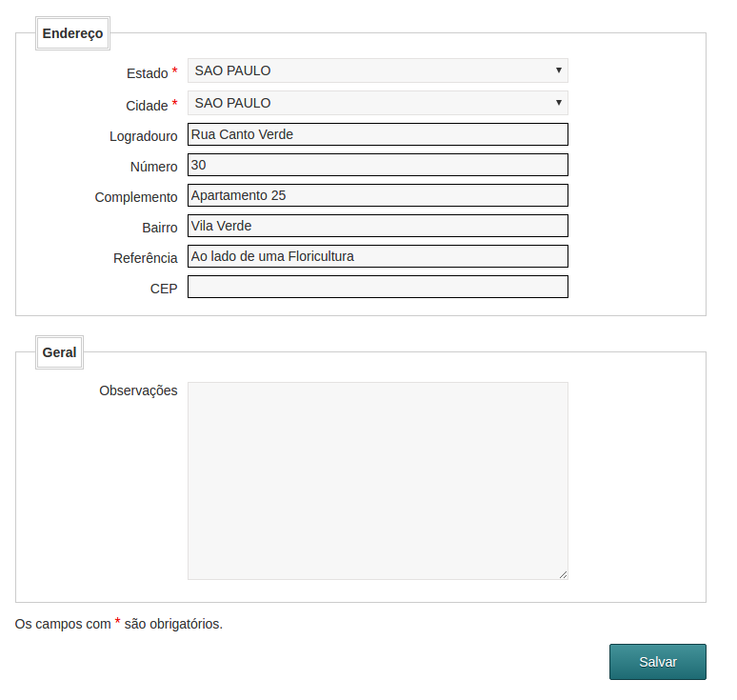737x700 pixels.
Task: Focus the empty CEP field
Action: pos(377,287)
